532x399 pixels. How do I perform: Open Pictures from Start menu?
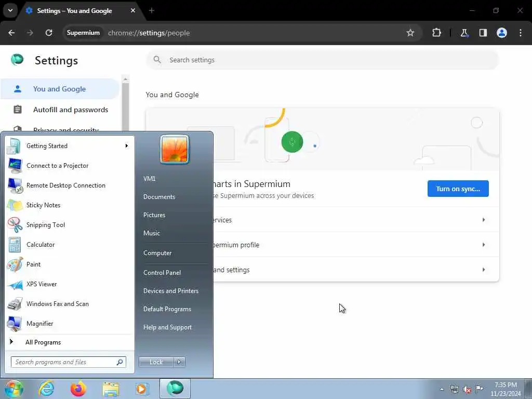pyautogui.click(x=154, y=215)
